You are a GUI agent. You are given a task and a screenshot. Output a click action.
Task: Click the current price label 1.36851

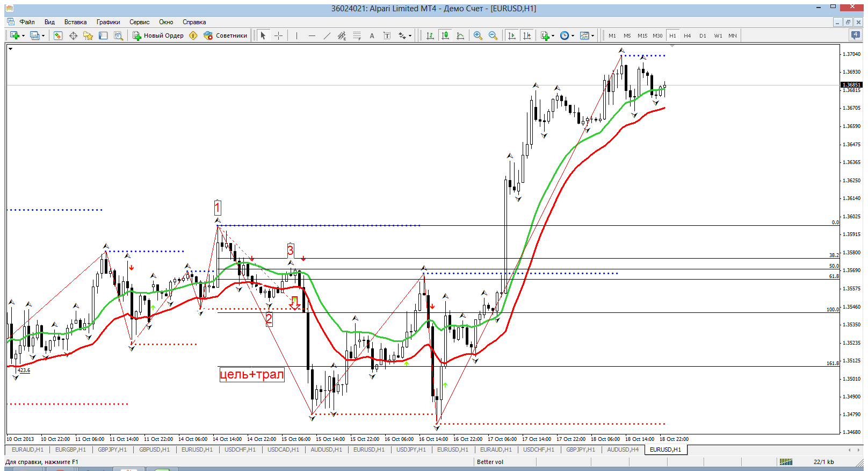coord(851,85)
